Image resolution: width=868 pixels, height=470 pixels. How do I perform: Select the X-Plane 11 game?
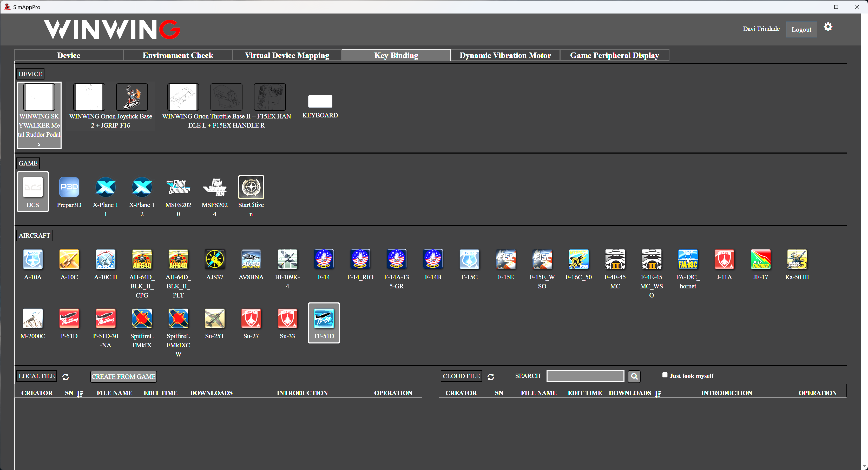pyautogui.click(x=106, y=187)
